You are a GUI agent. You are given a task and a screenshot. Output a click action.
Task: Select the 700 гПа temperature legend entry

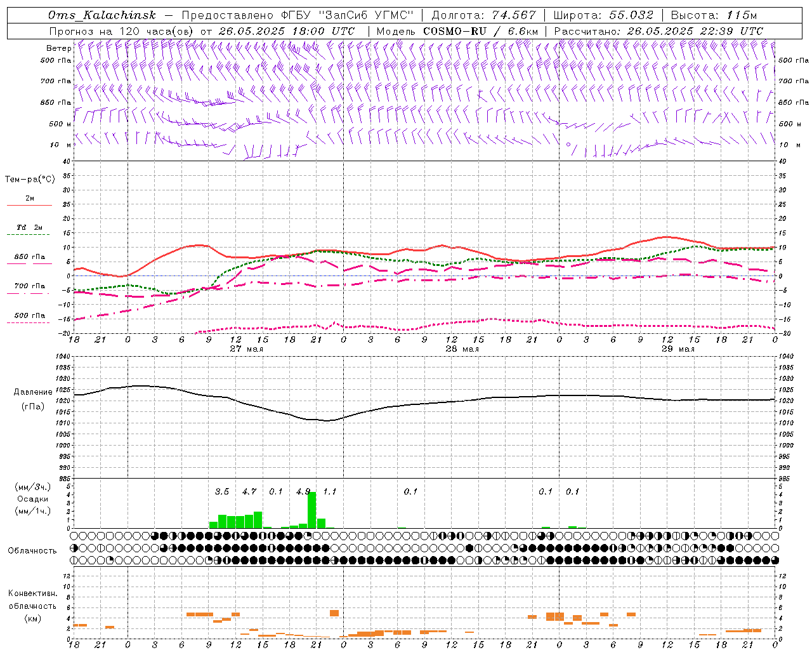(x=29, y=286)
